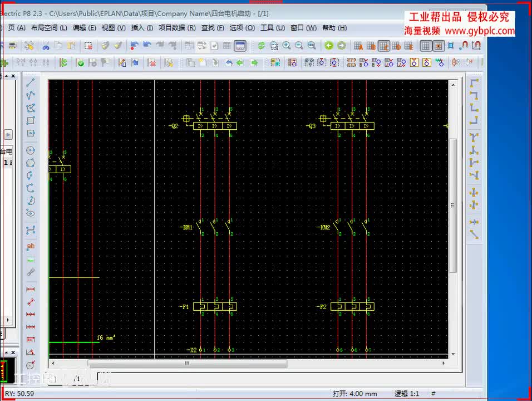Switch to Grid B

[371, 46]
